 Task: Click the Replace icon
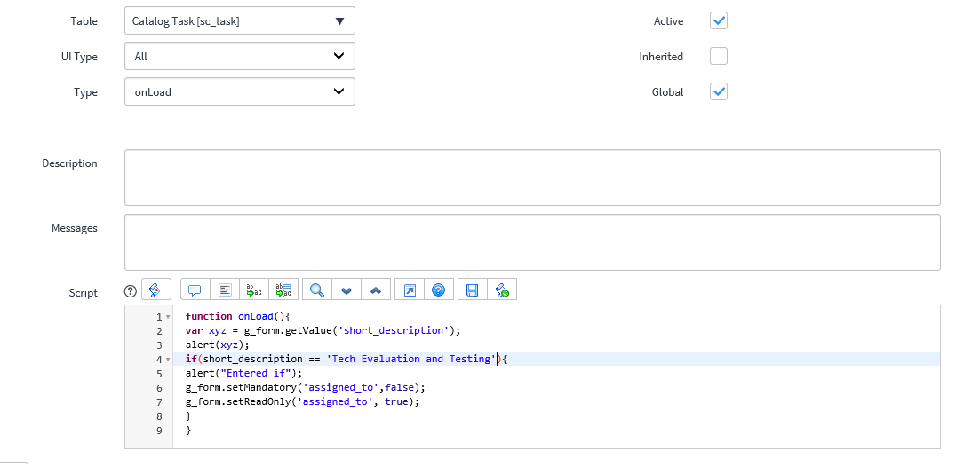point(254,290)
